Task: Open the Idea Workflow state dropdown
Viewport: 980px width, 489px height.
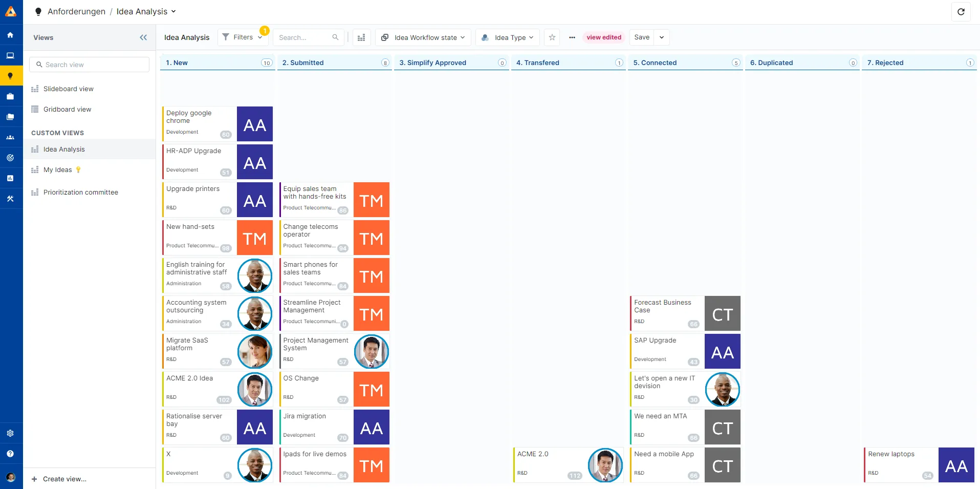Action: (x=423, y=37)
